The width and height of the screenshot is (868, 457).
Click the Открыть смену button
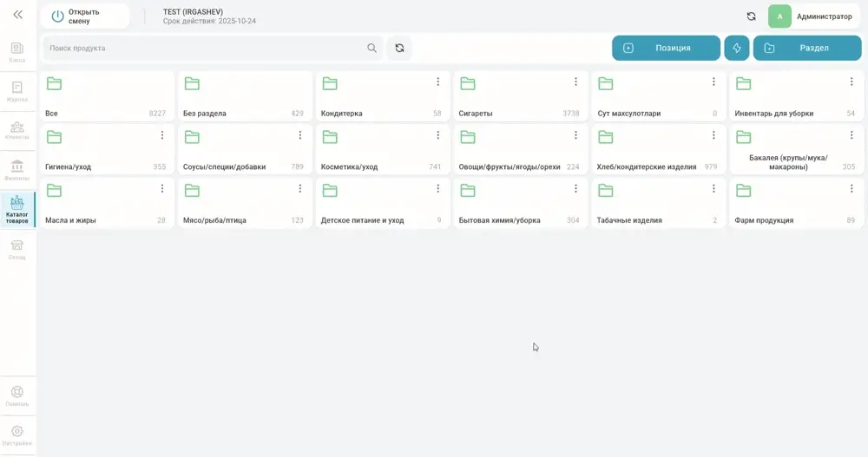coord(85,16)
